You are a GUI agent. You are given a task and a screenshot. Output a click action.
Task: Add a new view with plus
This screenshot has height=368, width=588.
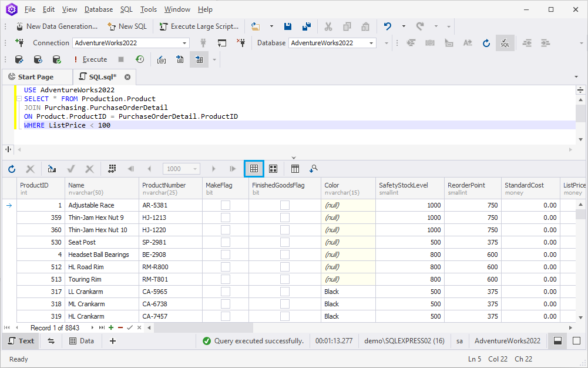(x=113, y=340)
